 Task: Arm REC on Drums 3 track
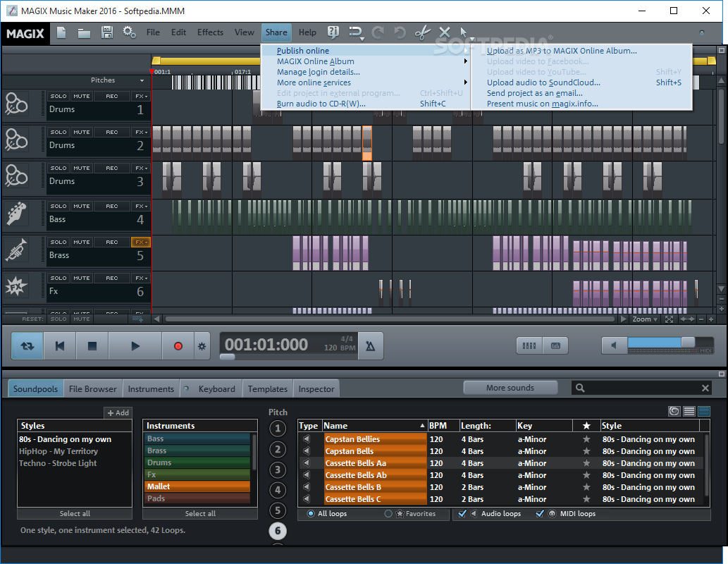112,168
